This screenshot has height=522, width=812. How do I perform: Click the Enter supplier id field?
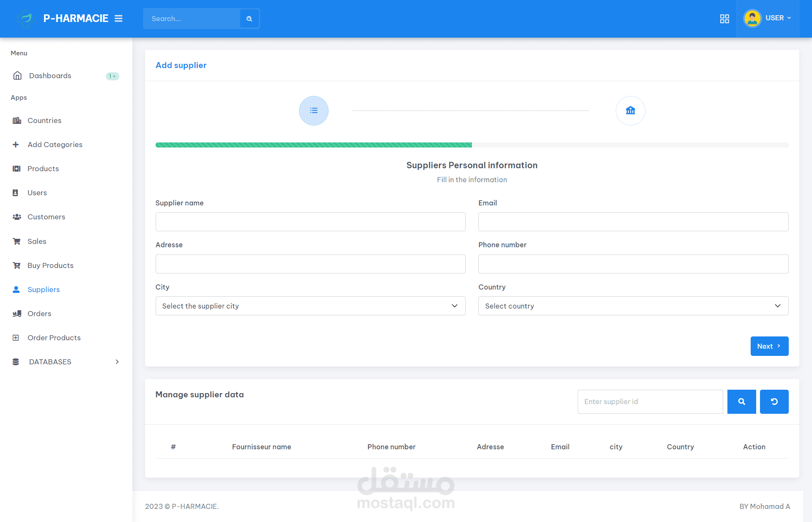[650, 402]
